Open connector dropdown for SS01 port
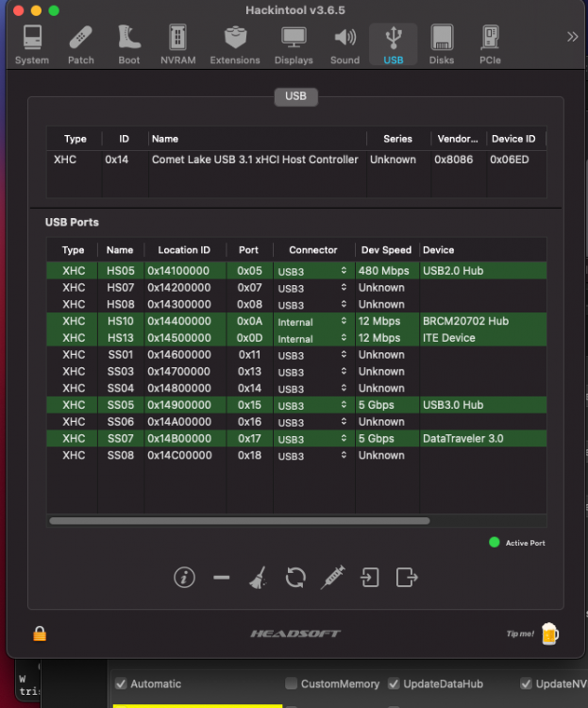 pyautogui.click(x=312, y=355)
